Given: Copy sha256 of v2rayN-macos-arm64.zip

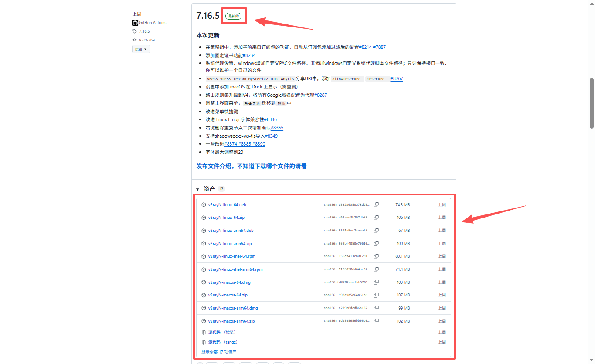Looking at the screenshot, I should point(376,321).
